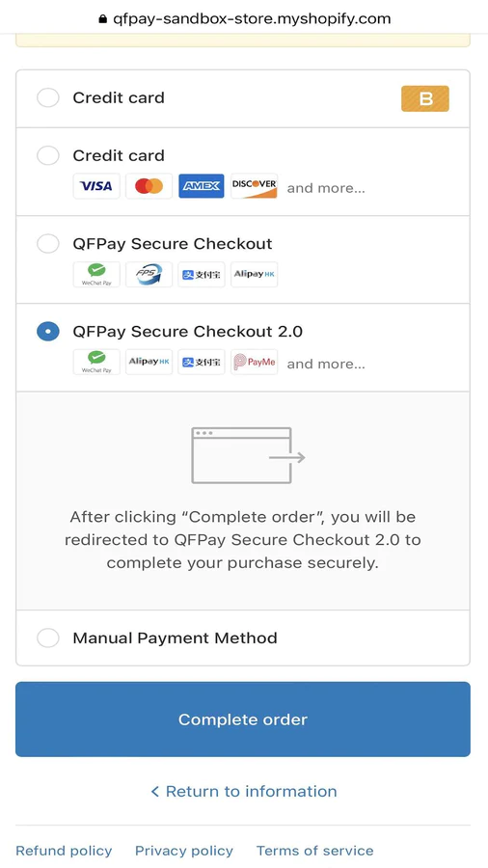
Task: Click the PayMe icon under Checkout 2.0
Action: 254,362
